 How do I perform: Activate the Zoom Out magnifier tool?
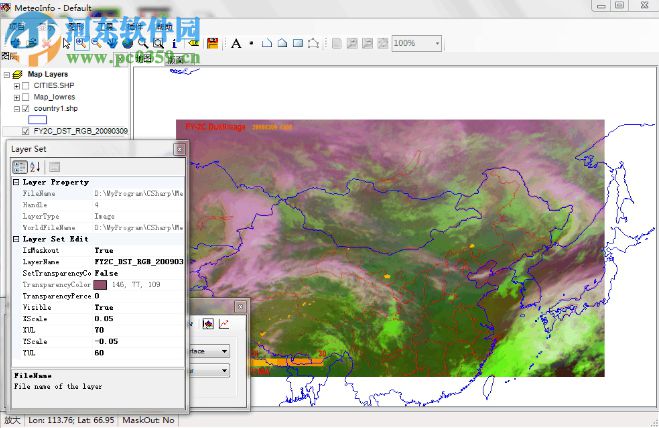[x=97, y=43]
